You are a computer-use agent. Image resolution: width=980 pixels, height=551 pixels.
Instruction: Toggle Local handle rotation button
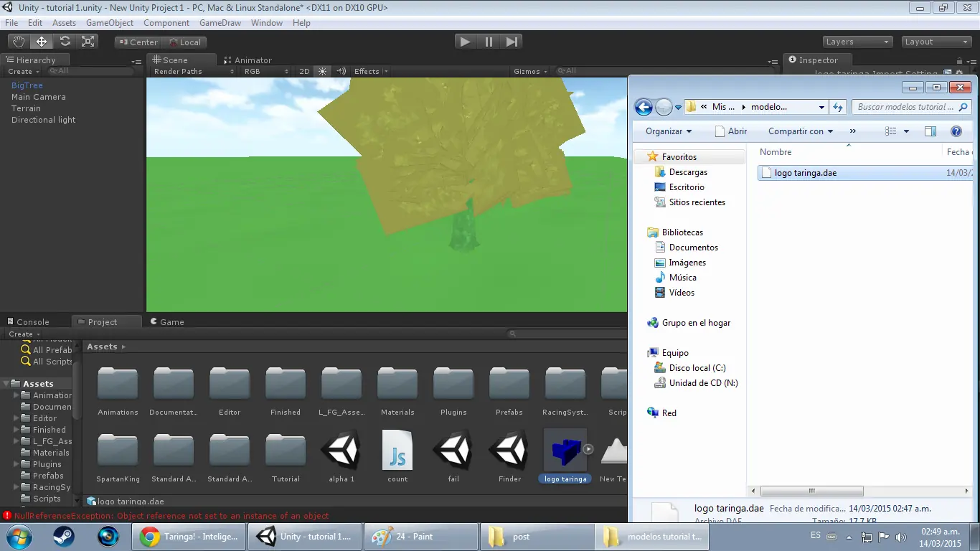185,42
